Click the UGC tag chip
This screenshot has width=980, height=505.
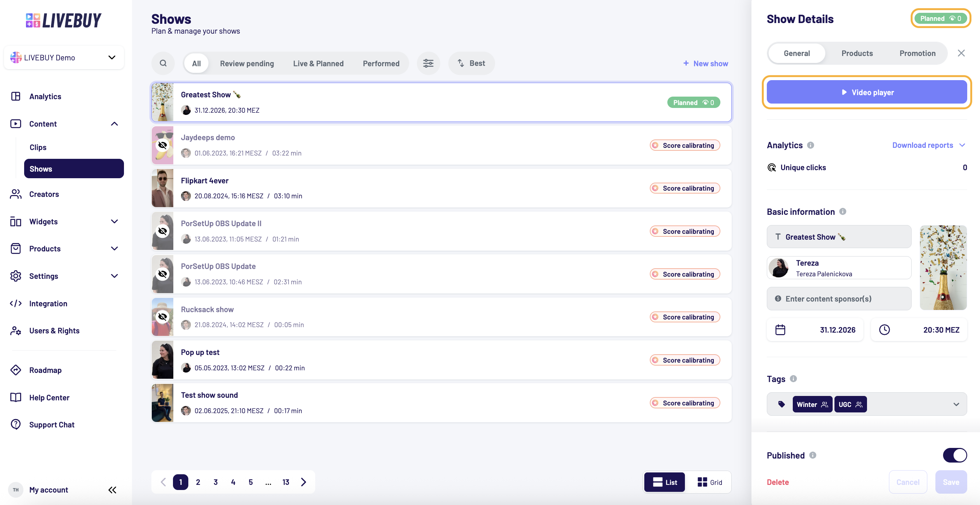(850, 404)
